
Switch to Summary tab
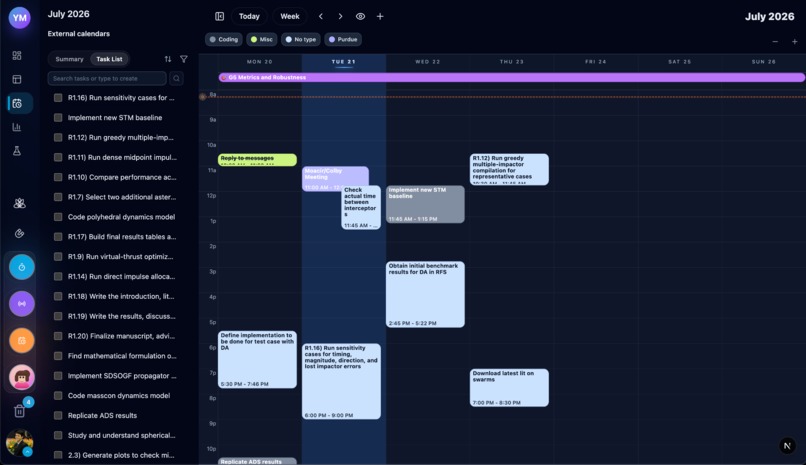[x=69, y=59]
